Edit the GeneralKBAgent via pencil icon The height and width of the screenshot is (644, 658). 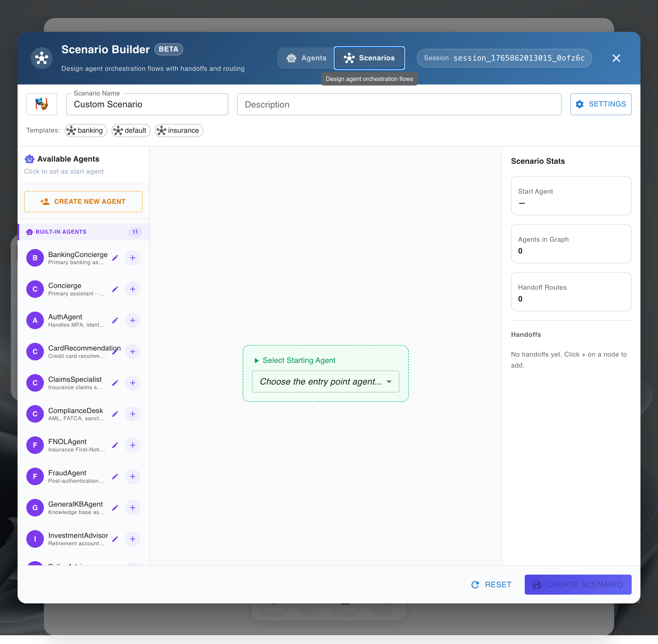pos(115,508)
